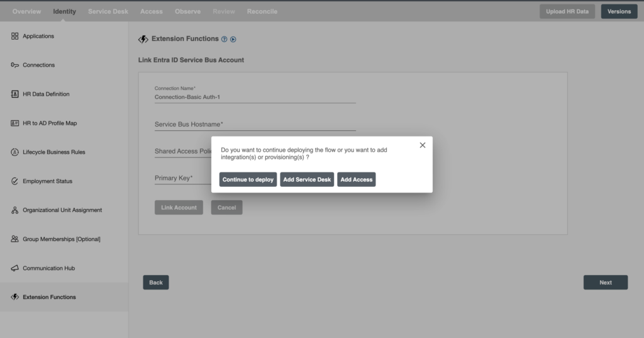
Task: Click Upload HR Data button
Action: (x=567, y=11)
